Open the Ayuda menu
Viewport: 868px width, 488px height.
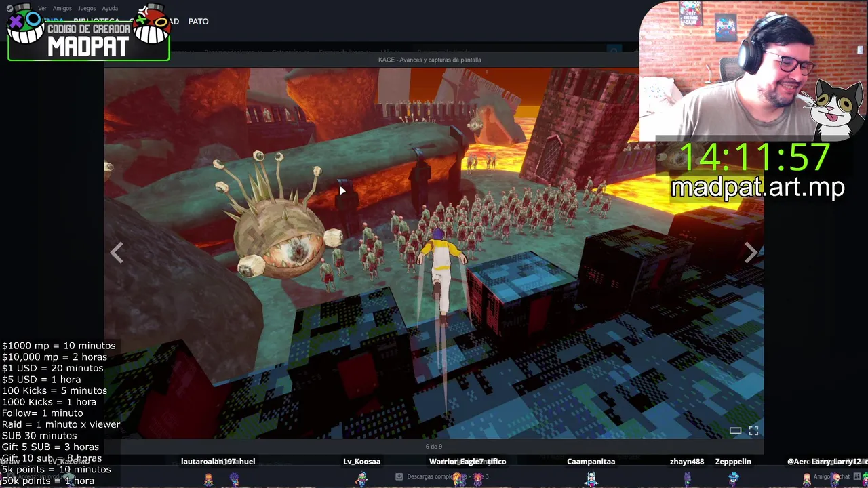(110, 8)
